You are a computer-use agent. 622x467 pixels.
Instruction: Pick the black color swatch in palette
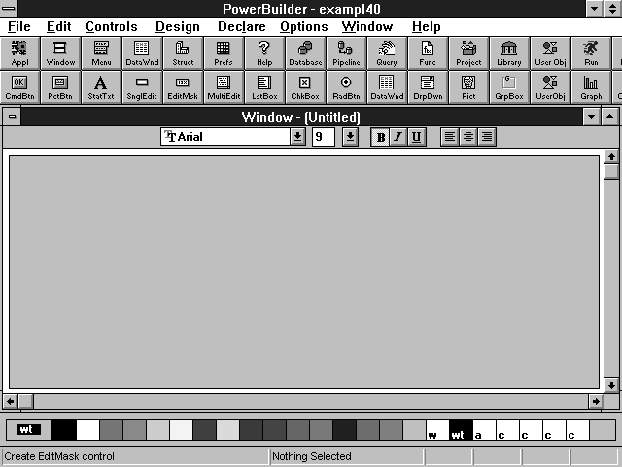(63, 430)
